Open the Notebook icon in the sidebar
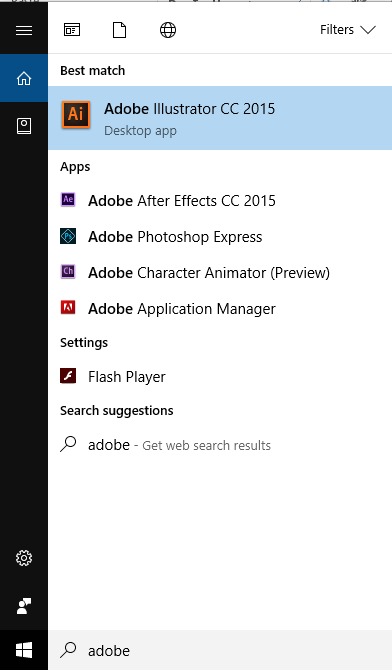The height and width of the screenshot is (670, 392). tap(24, 126)
